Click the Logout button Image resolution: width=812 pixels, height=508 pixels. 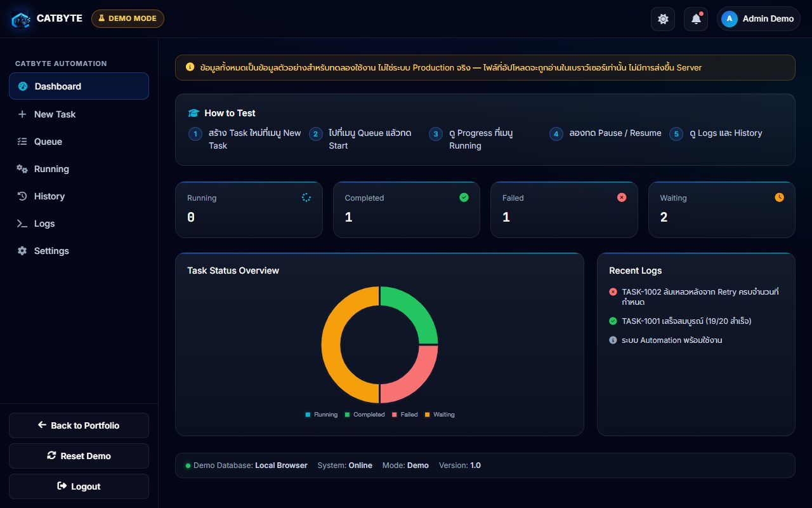point(79,486)
